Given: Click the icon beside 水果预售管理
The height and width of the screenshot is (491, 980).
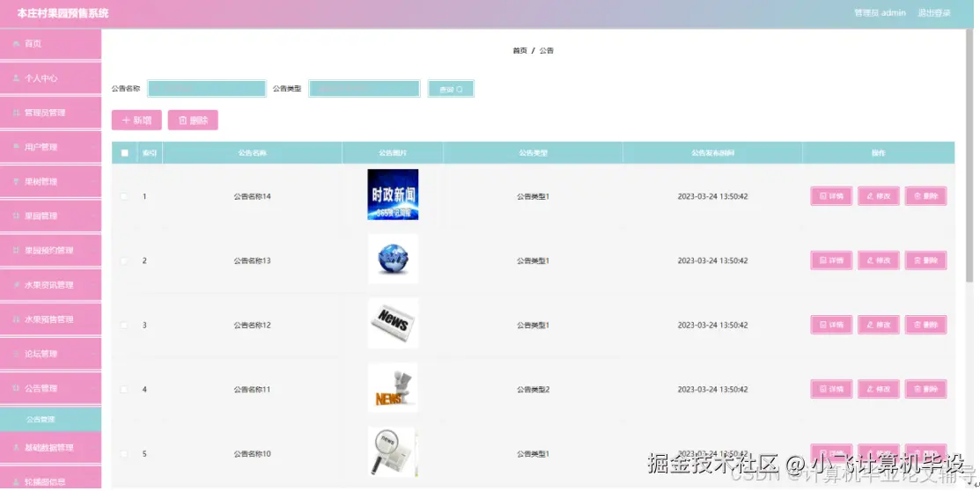Looking at the screenshot, I should 16,319.
